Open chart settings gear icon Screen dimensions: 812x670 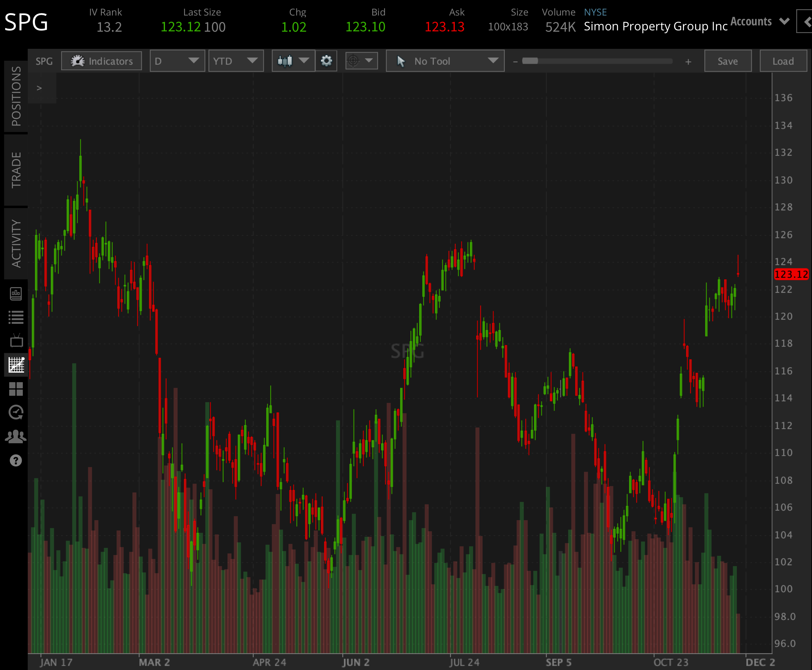pos(326,61)
